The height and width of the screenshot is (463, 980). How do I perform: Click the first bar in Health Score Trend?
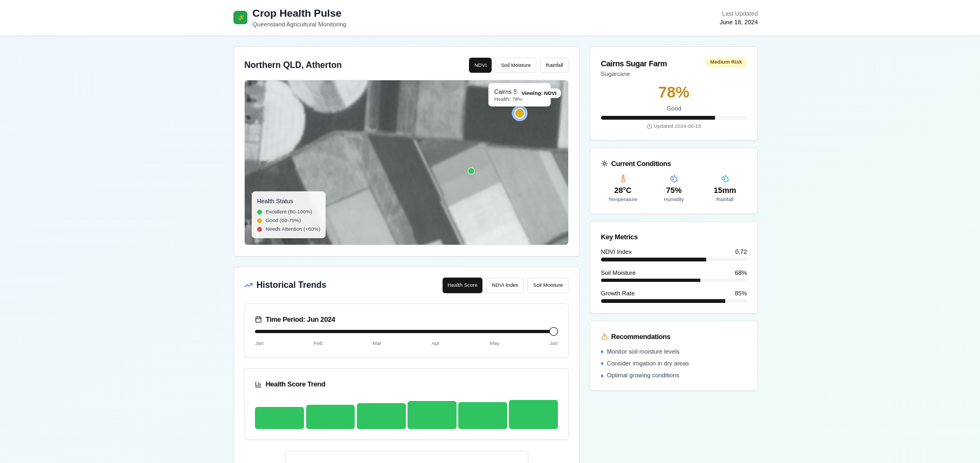(x=279, y=418)
